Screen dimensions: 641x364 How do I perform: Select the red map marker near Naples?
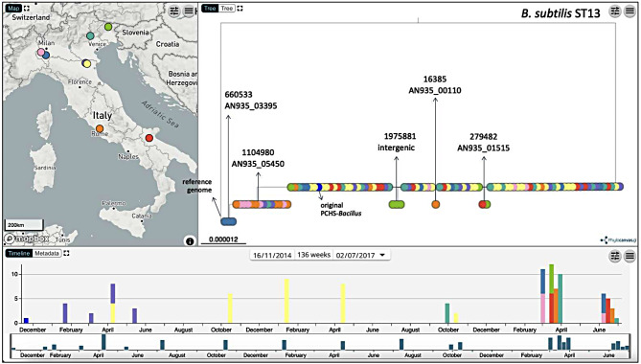tap(149, 139)
